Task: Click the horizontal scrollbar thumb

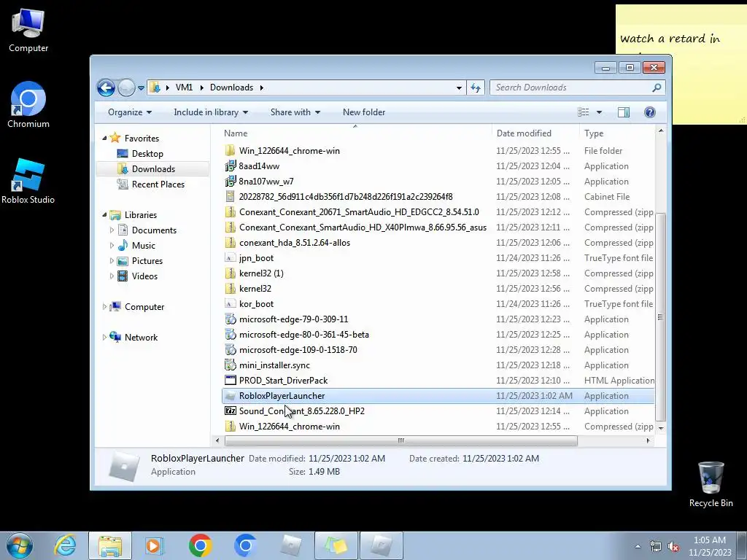Action: pyautogui.click(x=400, y=441)
